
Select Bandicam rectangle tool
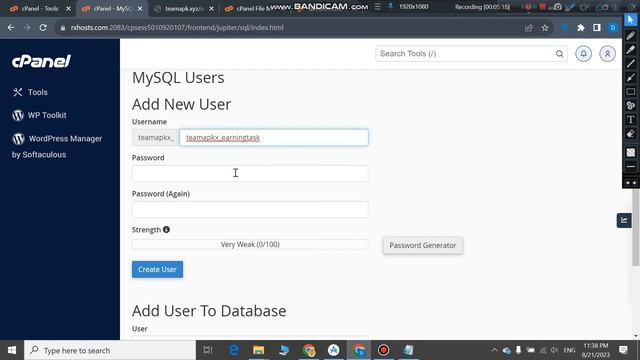[x=631, y=92]
